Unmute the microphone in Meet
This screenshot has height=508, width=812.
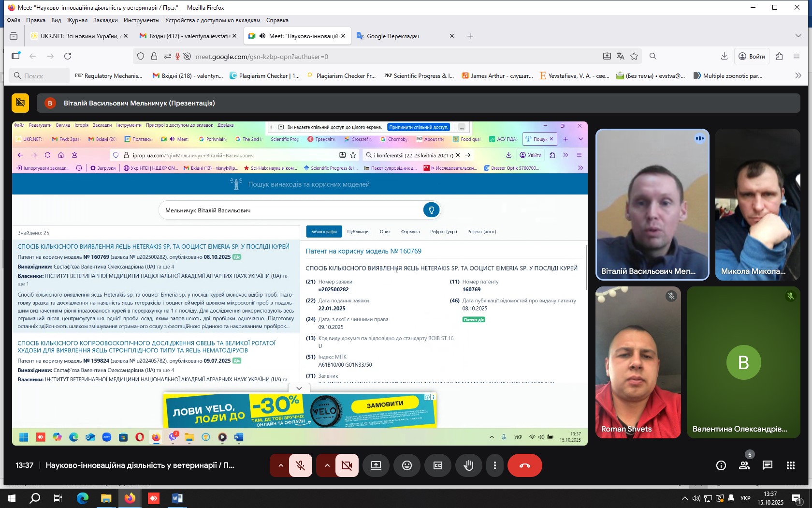tap(300, 465)
